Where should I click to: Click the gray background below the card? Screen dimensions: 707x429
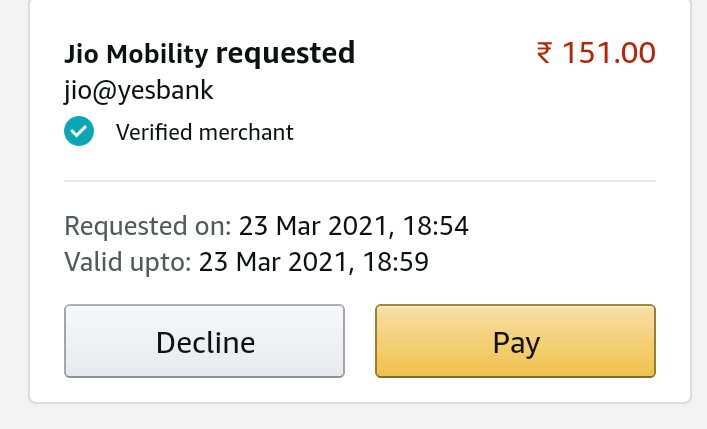pos(354,417)
